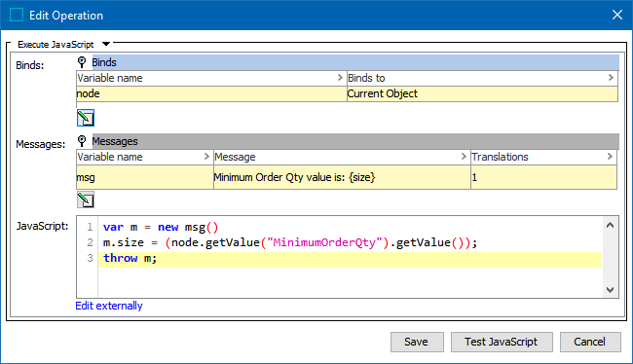Viewport: 633px width, 364px height.
Task: Click the pin icon beside Binds header
Action: click(82, 62)
